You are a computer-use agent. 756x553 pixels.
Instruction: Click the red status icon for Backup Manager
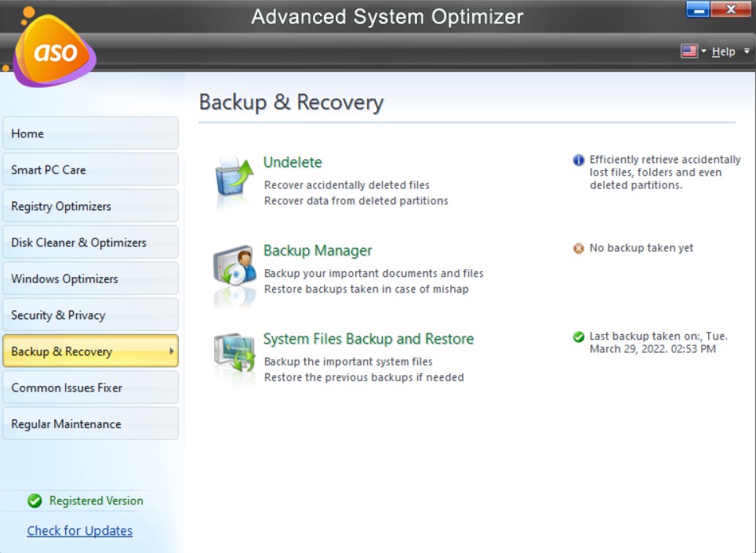tap(578, 248)
